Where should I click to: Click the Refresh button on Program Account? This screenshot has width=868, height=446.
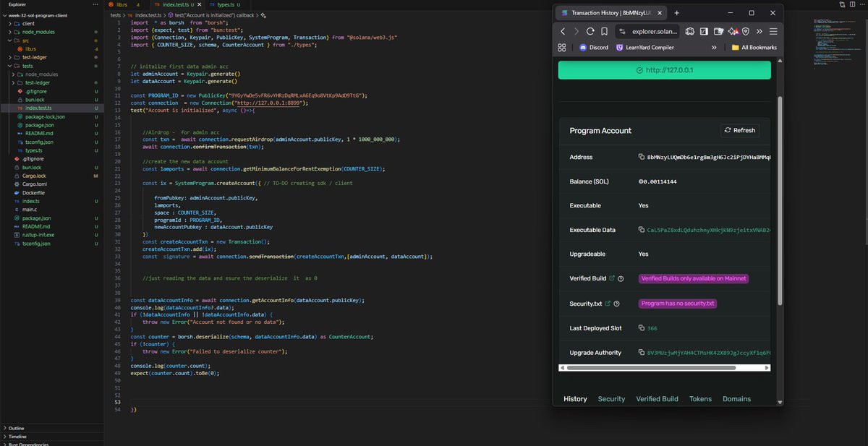point(740,130)
